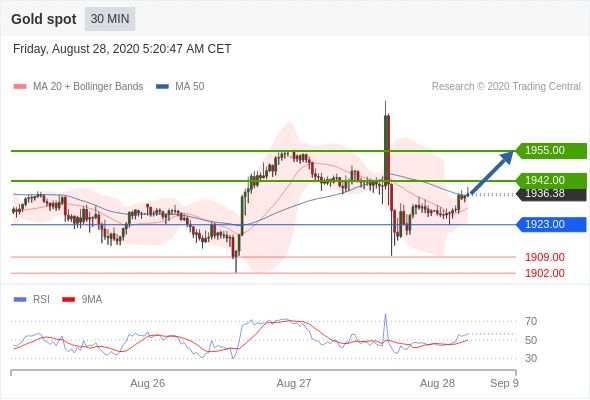Click the 30 MIN timeframe badge
The width and height of the screenshot is (590, 400).
click(109, 19)
